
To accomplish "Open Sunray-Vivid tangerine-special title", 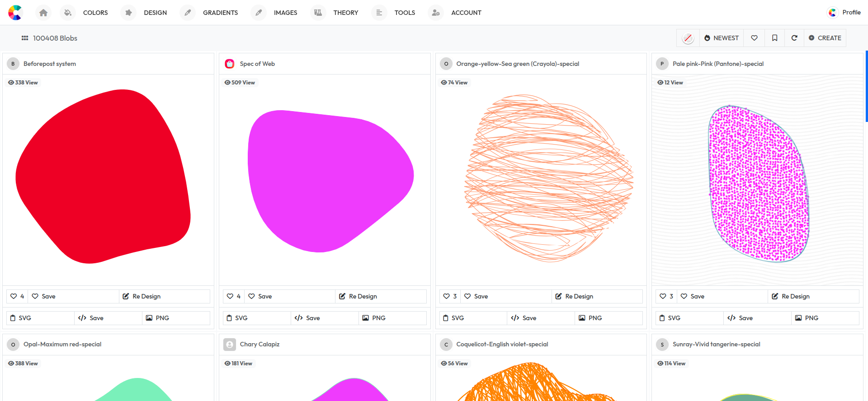I will [x=717, y=344].
